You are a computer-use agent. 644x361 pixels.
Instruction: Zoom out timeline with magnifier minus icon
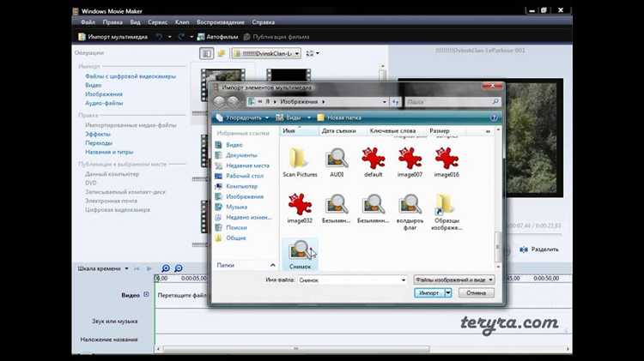point(179,268)
